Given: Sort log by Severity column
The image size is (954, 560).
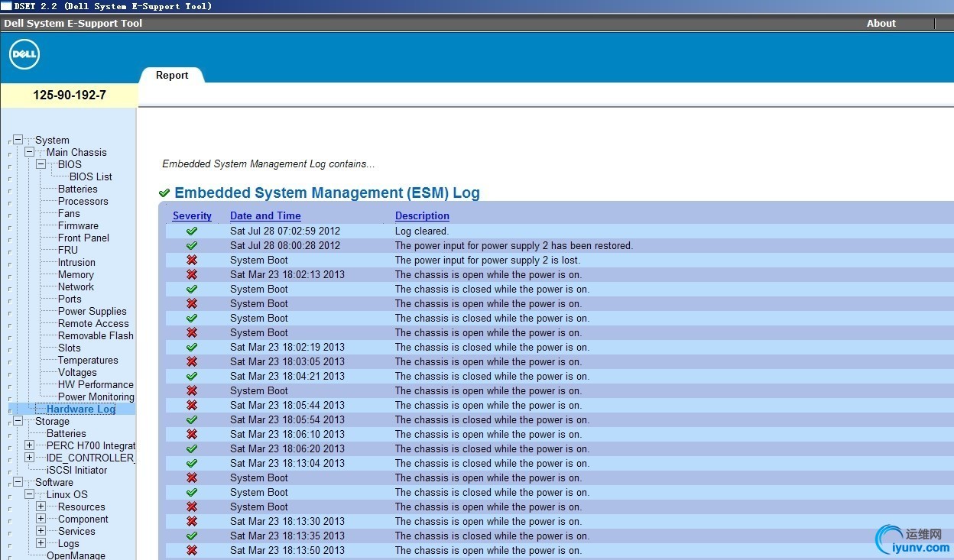Looking at the screenshot, I should click(192, 216).
